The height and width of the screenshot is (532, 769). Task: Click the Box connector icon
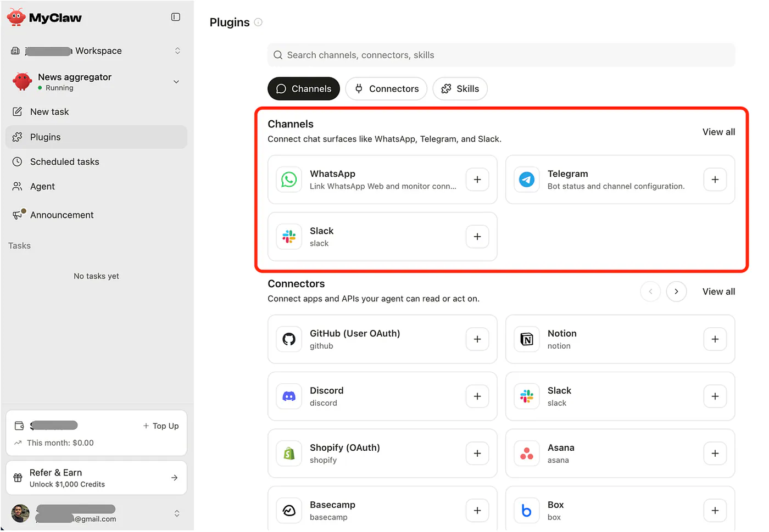point(527,511)
